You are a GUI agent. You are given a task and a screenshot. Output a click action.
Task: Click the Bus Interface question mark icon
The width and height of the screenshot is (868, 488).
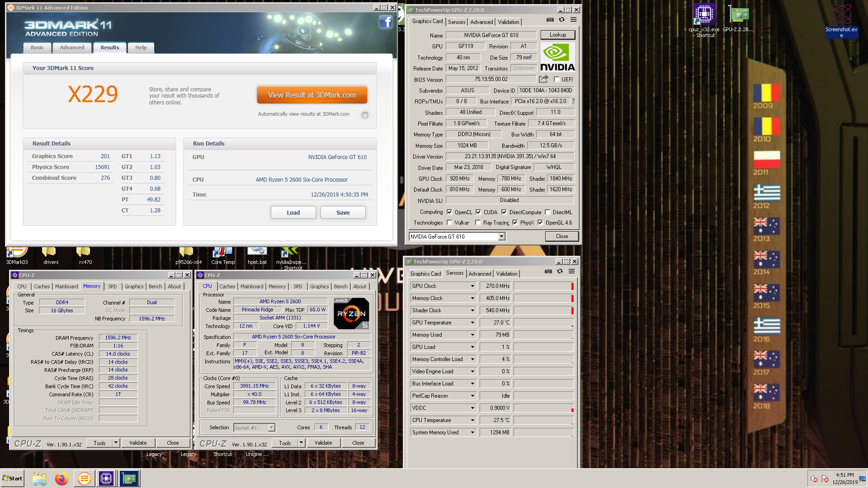pos(573,101)
